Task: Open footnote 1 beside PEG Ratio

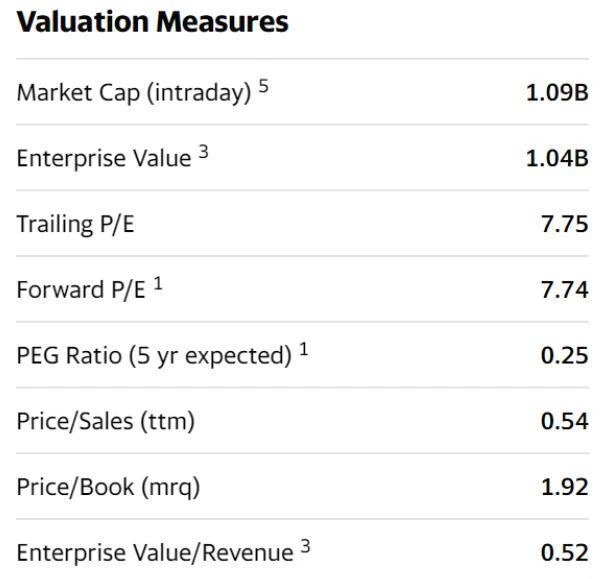Action: click(303, 349)
